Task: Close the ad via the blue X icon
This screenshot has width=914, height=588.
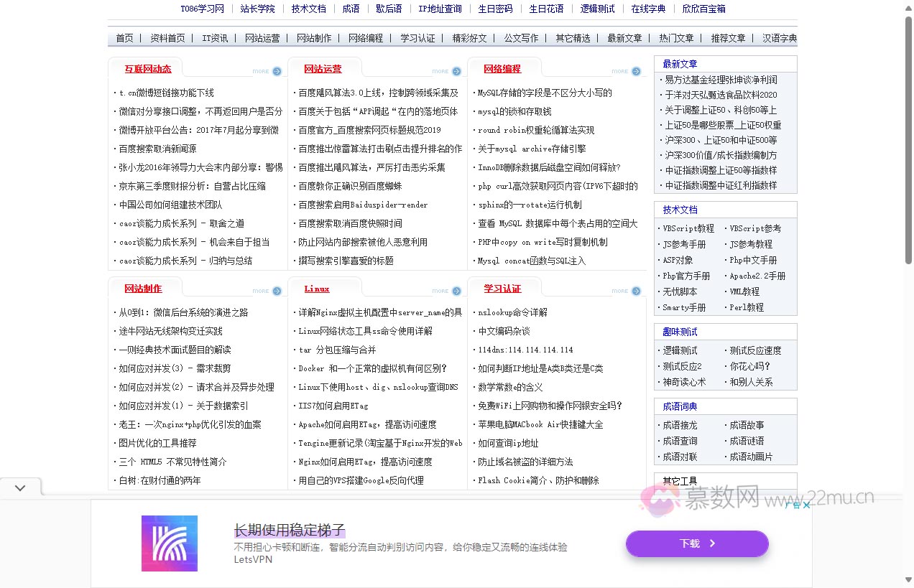Action: tap(807, 505)
